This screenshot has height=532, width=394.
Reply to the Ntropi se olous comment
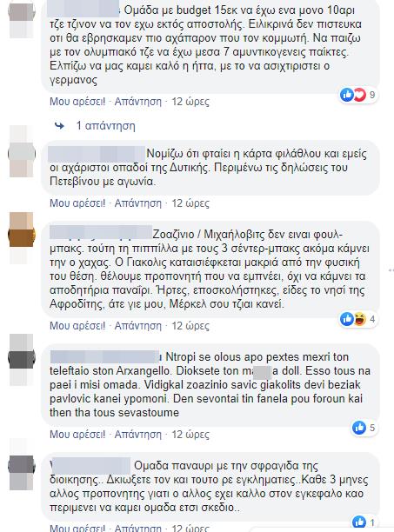pyautogui.click(x=137, y=435)
